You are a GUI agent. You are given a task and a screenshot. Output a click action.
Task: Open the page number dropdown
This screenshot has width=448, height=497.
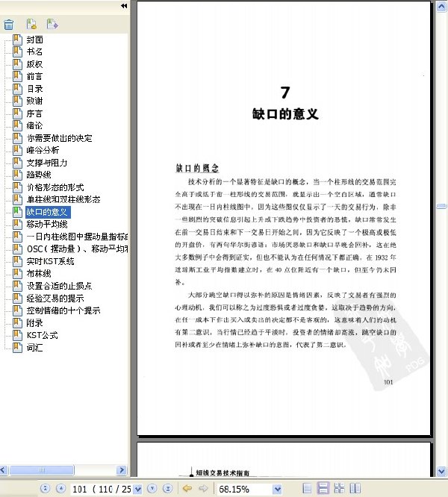138,489
